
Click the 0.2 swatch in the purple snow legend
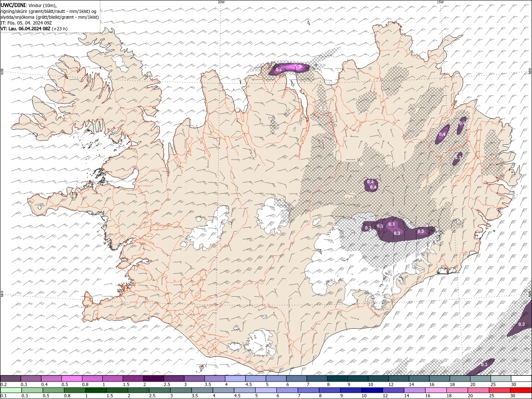(x=11, y=379)
